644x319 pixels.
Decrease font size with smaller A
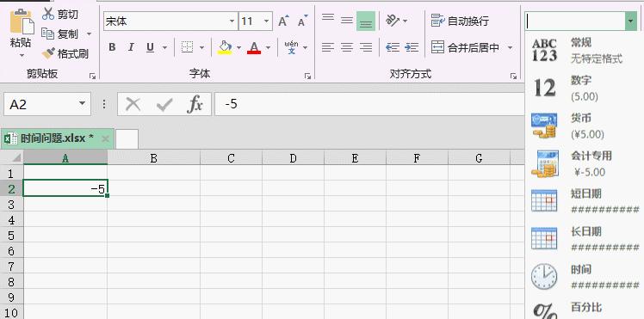click(x=303, y=21)
